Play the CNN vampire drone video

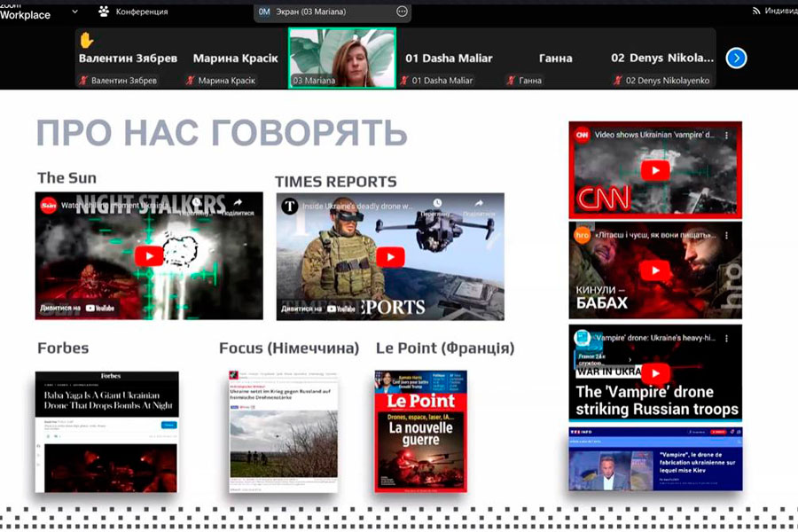pos(655,170)
